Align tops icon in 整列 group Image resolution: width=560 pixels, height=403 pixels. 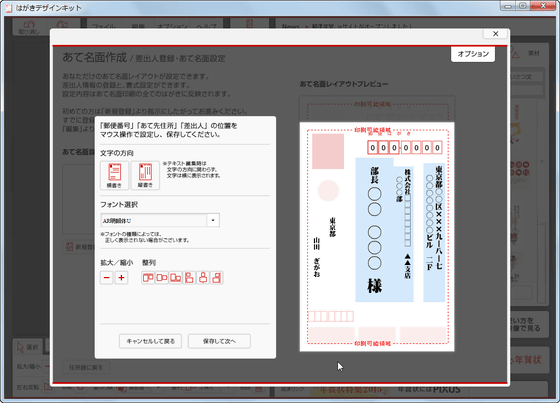click(148, 278)
